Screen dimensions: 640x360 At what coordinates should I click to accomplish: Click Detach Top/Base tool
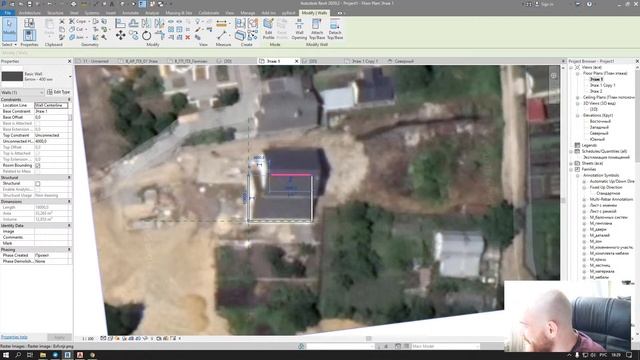(335, 28)
